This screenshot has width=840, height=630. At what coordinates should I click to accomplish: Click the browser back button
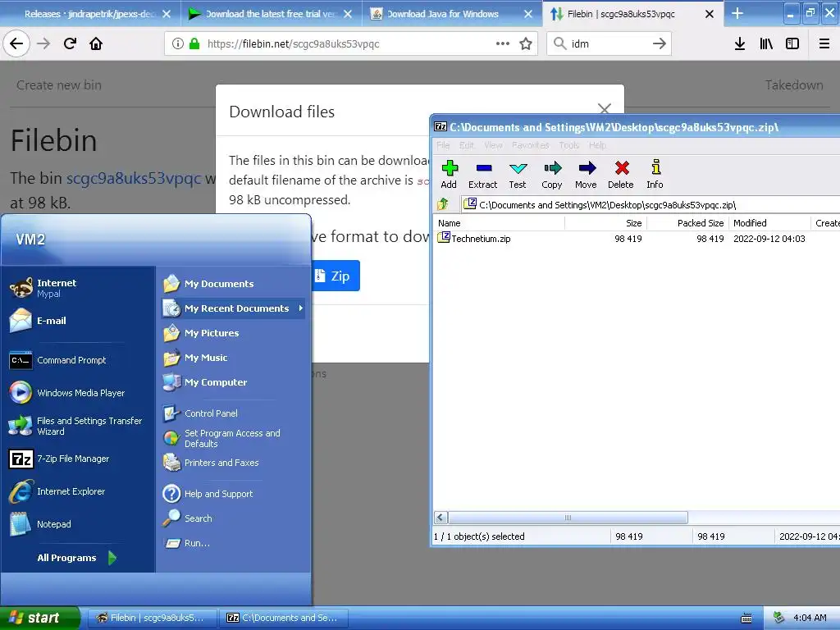point(16,43)
